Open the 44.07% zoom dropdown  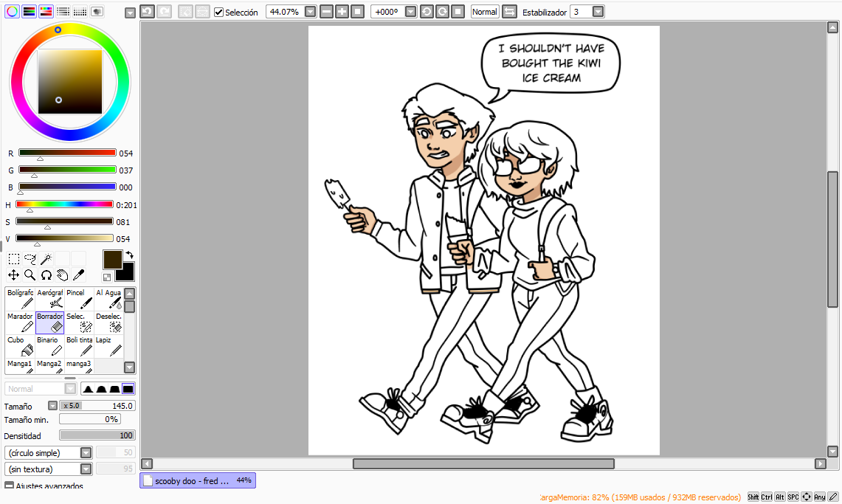click(311, 12)
